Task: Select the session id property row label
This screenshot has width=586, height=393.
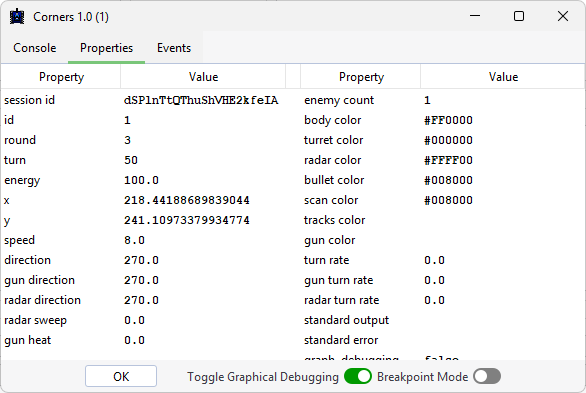Action: tap(30, 100)
